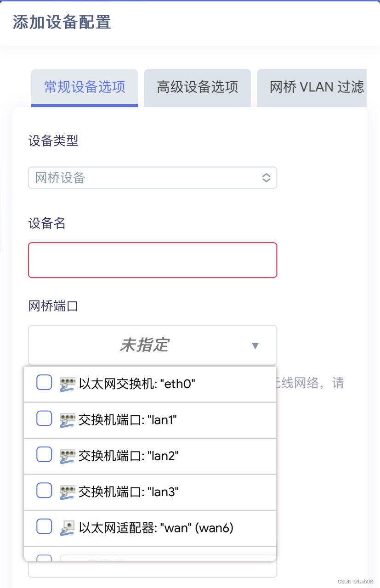Tick the lan2 switch port checkbox
The height and width of the screenshot is (588, 380).
pos(44,454)
